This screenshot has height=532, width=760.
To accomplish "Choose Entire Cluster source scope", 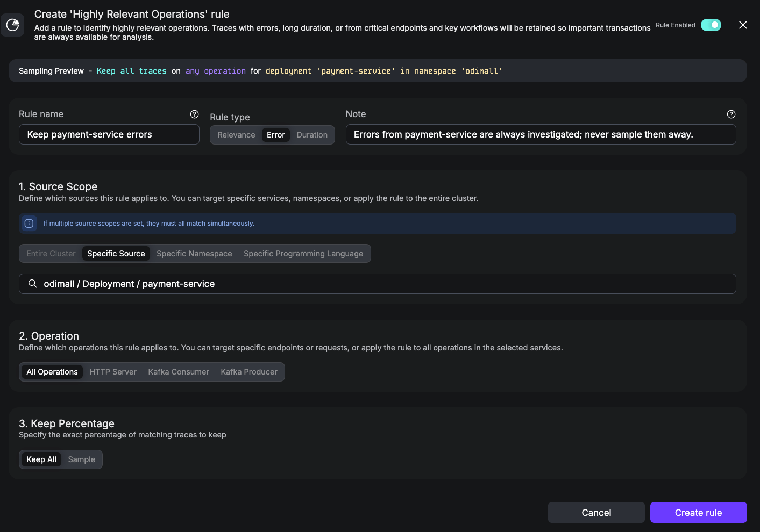I will click(51, 254).
